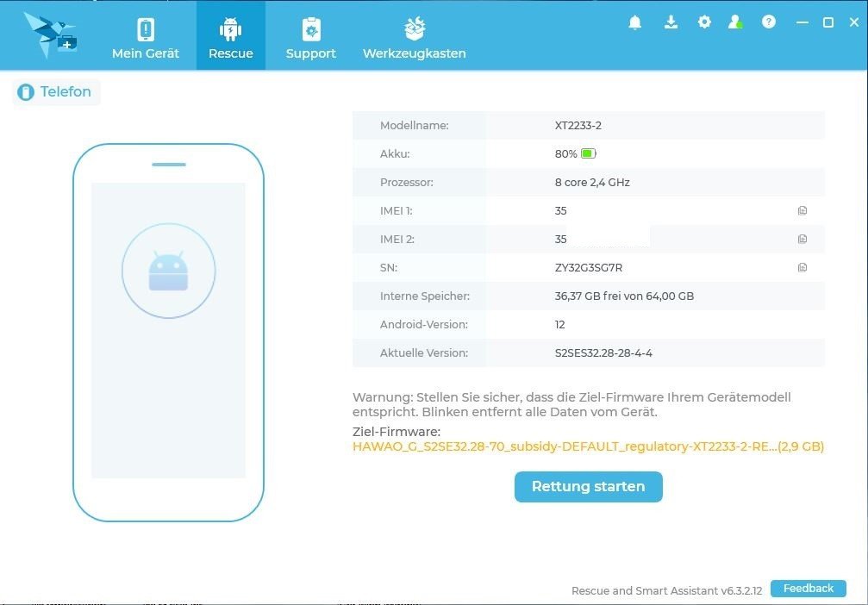Open the help question mark icon
Screen dimensions: 868x605
(768, 22)
